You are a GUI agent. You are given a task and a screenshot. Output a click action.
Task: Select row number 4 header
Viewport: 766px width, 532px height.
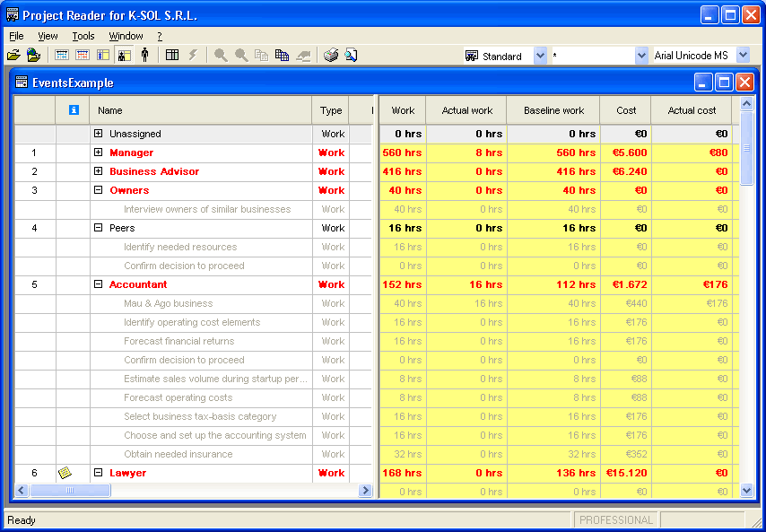tap(34, 228)
